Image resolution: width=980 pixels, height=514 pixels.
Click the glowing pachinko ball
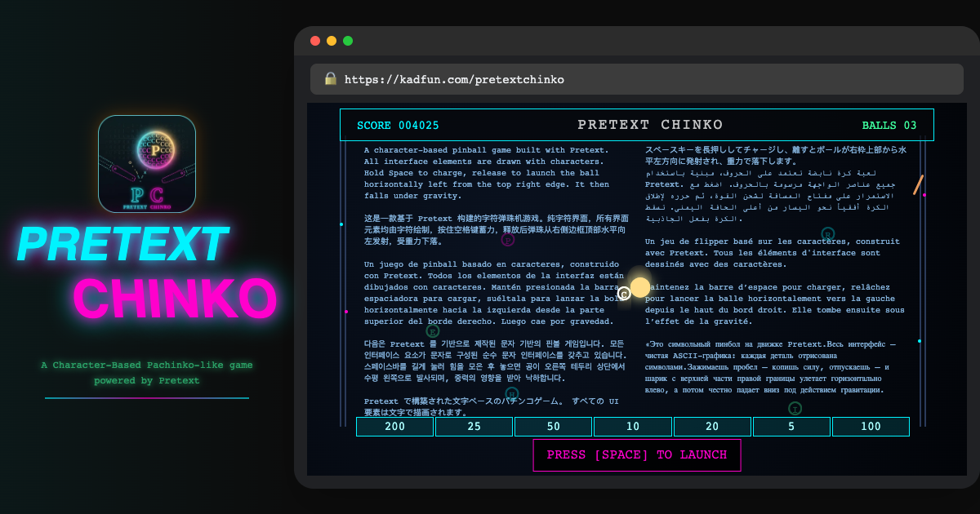tap(640, 286)
